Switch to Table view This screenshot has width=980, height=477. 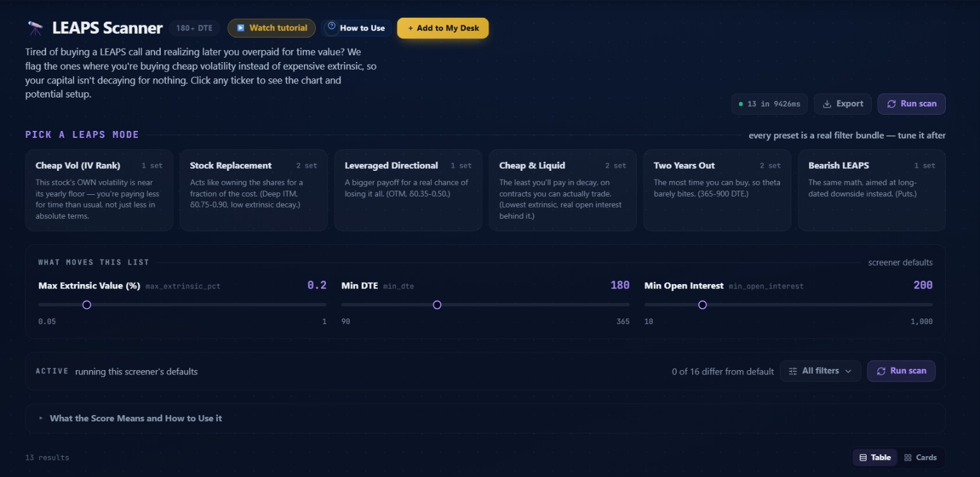(875, 457)
